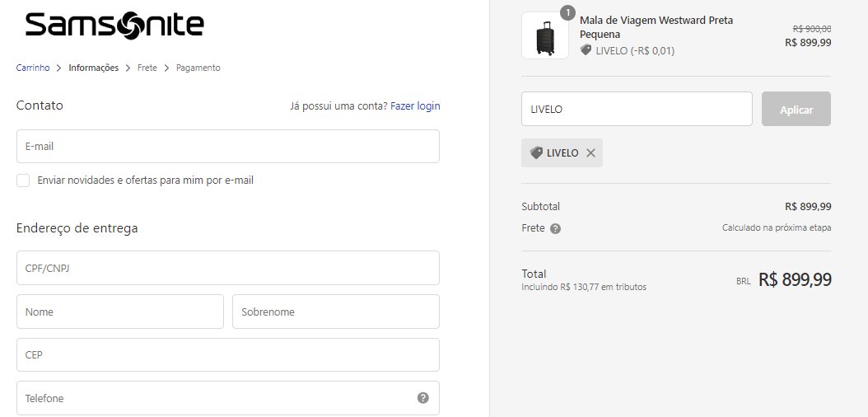Open the Fazer login link
The width and height of the screenshot is (868, 417).
coord(415,105)
